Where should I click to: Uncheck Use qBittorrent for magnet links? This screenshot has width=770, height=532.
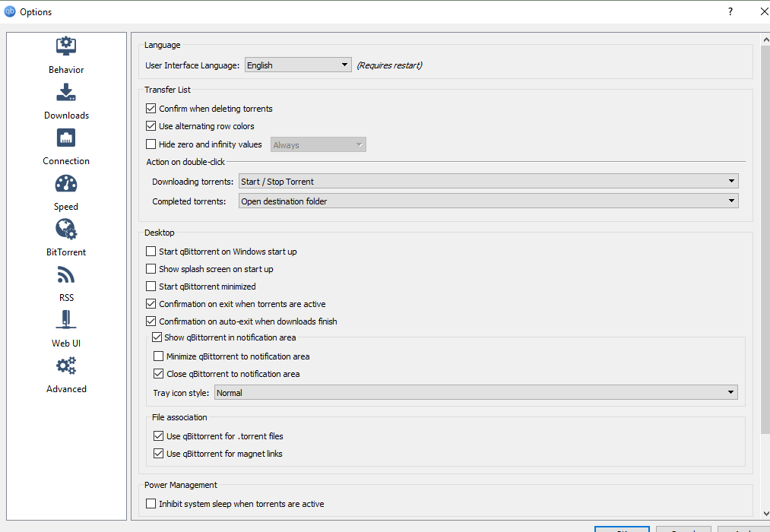(159, 454)
